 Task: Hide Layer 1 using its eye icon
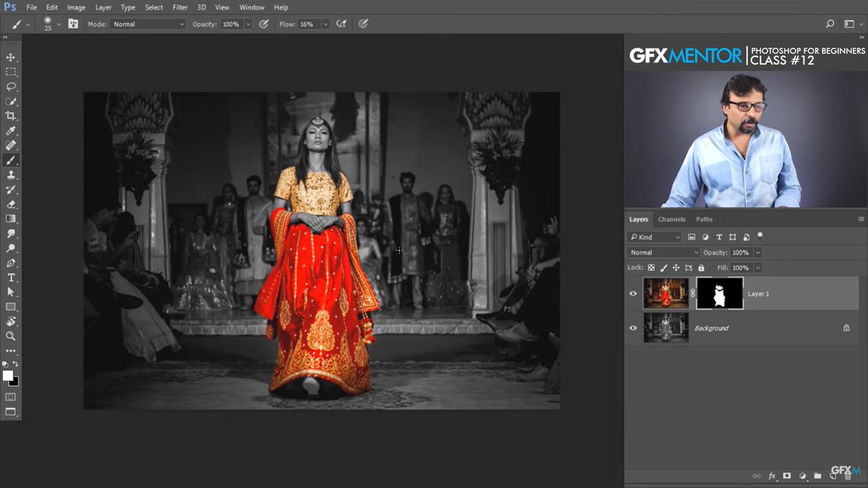pos(633,294)
